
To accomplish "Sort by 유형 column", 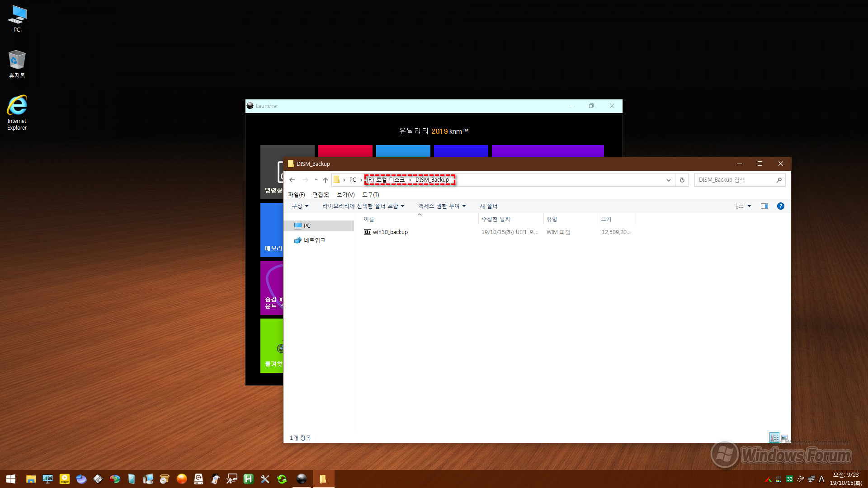I will click(x=571, y=219).
